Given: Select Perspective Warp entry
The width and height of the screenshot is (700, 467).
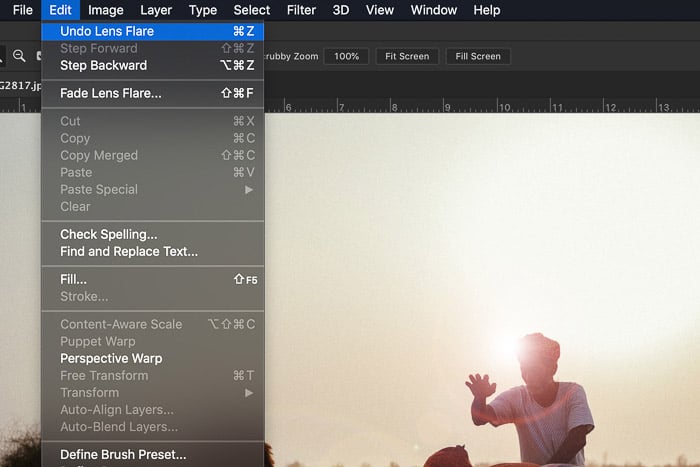Looking at the screenshot, I should (152, 359).
